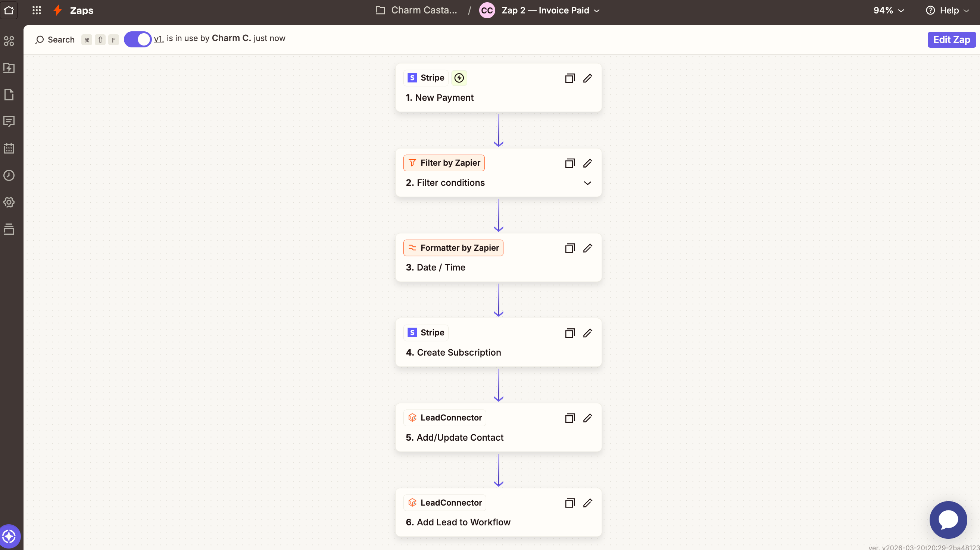Expand the Filter conditions chevron
The height and width of the screenshot is (550, 980).
coord(587,183)
